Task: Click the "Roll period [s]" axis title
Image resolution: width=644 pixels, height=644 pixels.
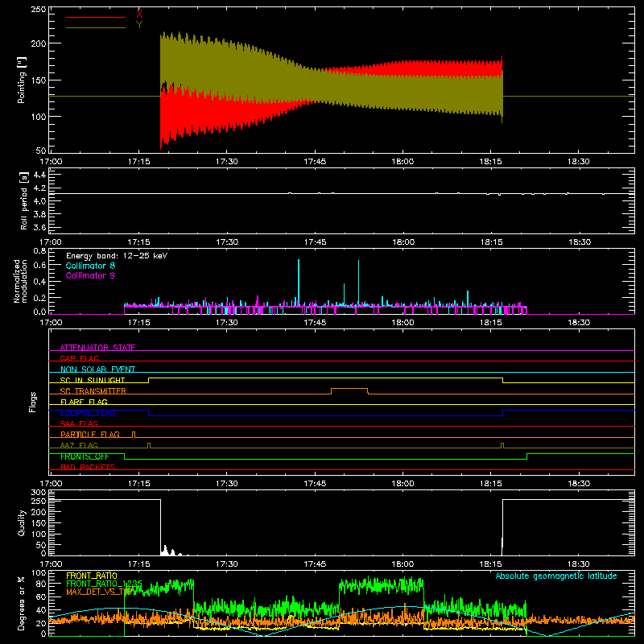Action: [x=24, y=200]
